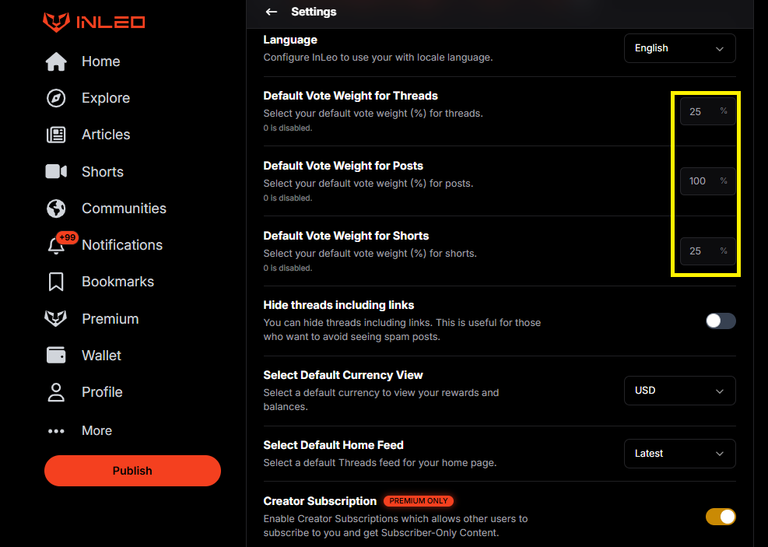Toggle Hide threads including links switch

(720, 321)
